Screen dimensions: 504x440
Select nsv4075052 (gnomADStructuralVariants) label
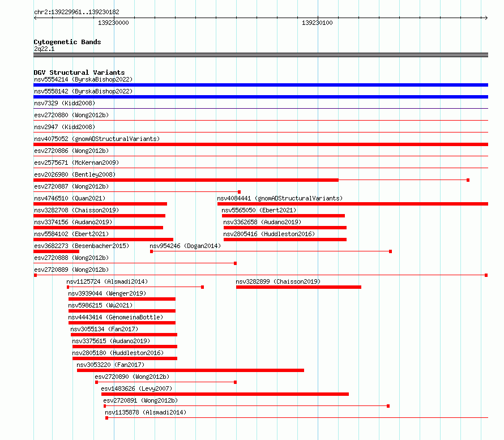pyautogui.click(x=97, y=139)
